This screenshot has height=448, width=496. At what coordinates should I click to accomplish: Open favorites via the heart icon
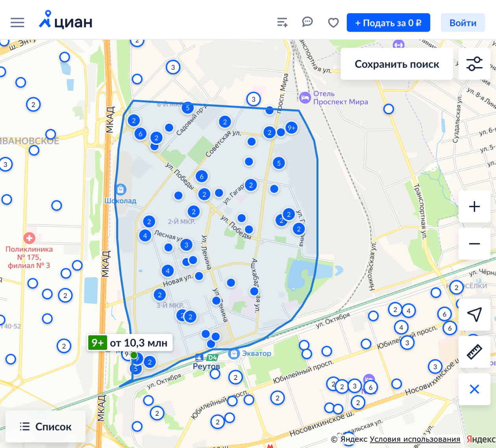(x=333, y=22)
